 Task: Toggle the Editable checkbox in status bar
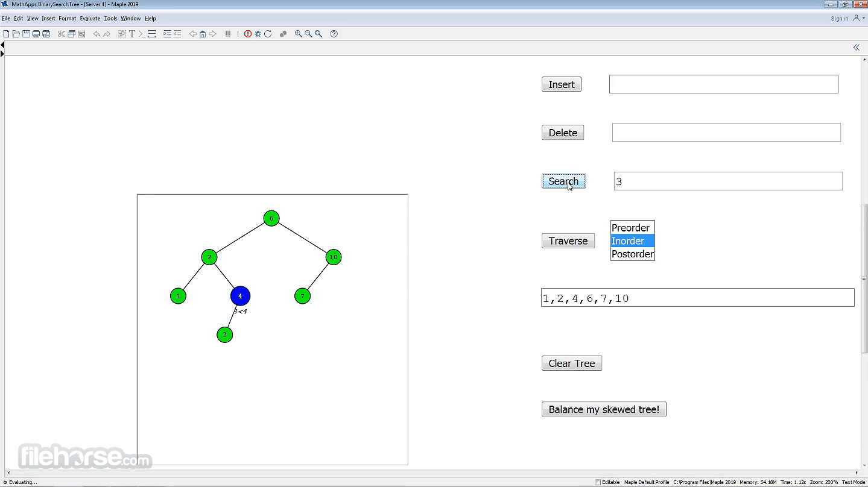[x=598, y=482]
